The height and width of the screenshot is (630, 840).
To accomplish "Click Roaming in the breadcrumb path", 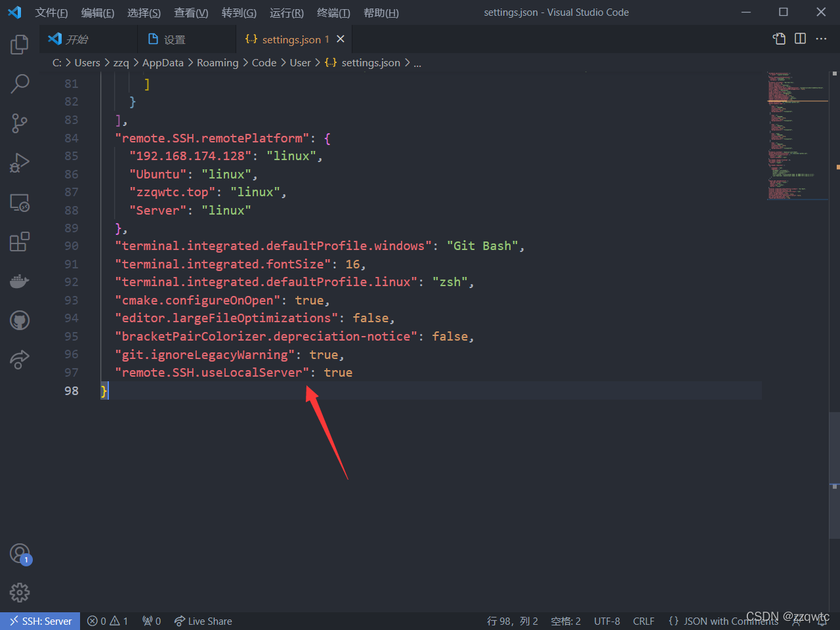I will [x=218, y=62].
